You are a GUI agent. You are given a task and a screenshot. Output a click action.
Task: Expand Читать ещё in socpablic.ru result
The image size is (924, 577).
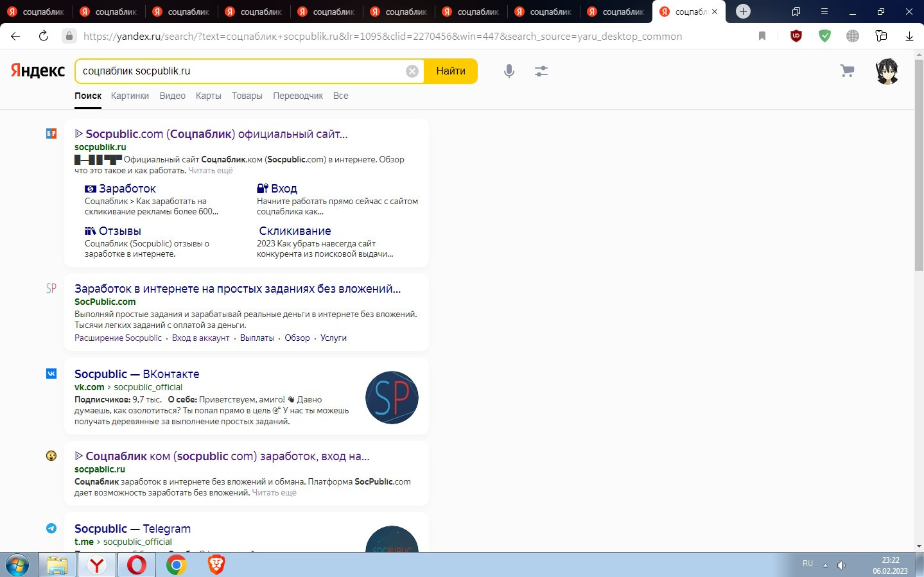tap(274, 493)
